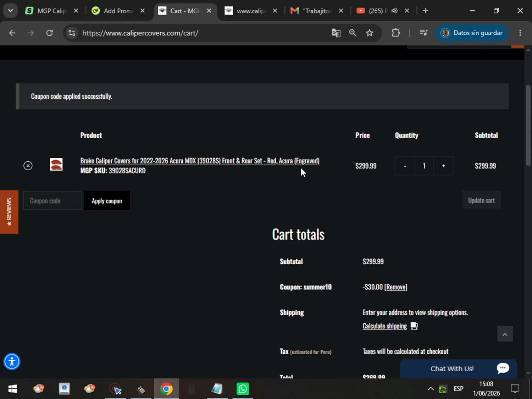Viewport: 532px width, 399px height.
Task: Expand the tab search dropdown
Action: pos(10,11)
